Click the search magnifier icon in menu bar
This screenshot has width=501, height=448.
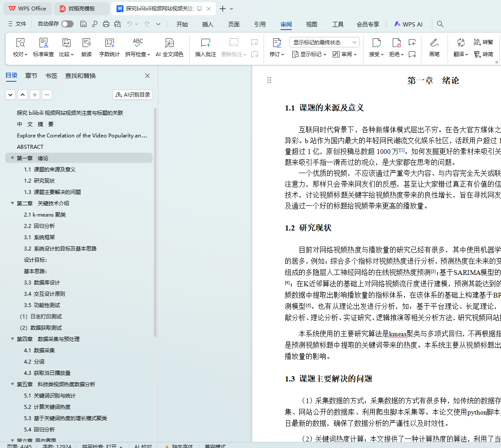440,24
